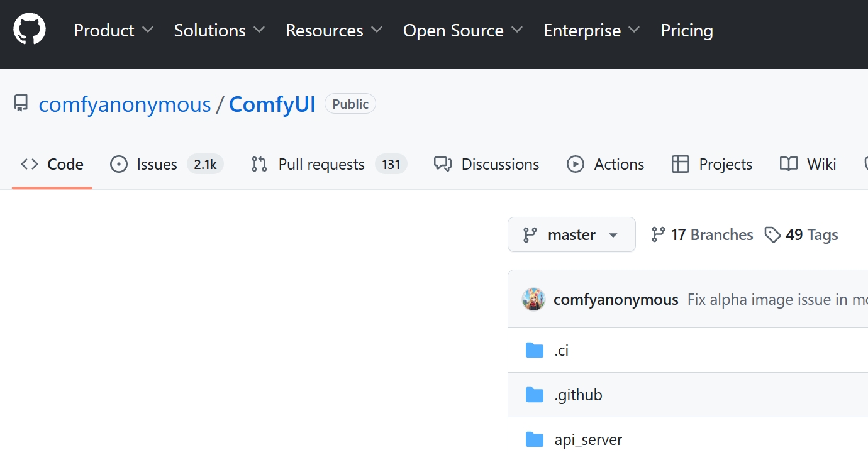Click the .ci folder icon
868x455 pixels.
[x=534, y=350]
